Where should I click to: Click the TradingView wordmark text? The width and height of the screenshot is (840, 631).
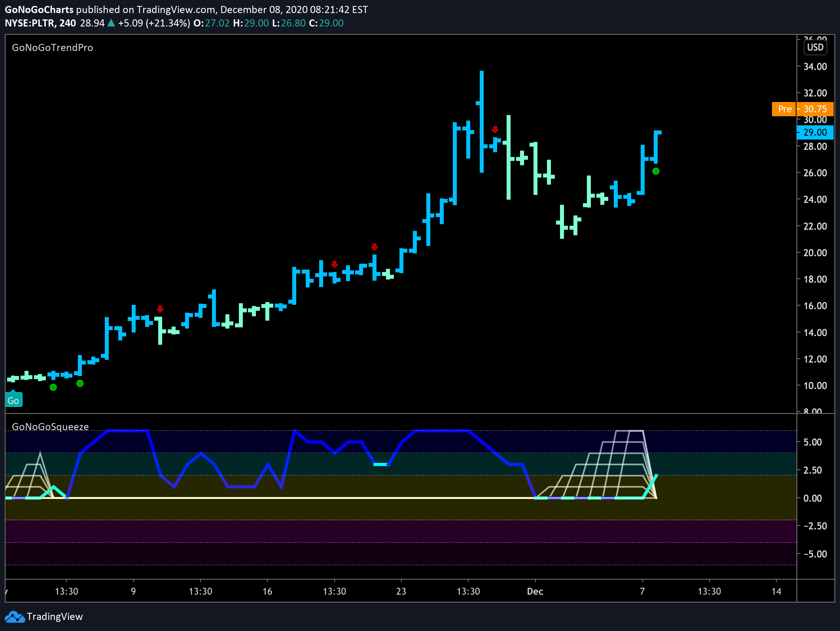pyautogui.click(x=55, y=617)
